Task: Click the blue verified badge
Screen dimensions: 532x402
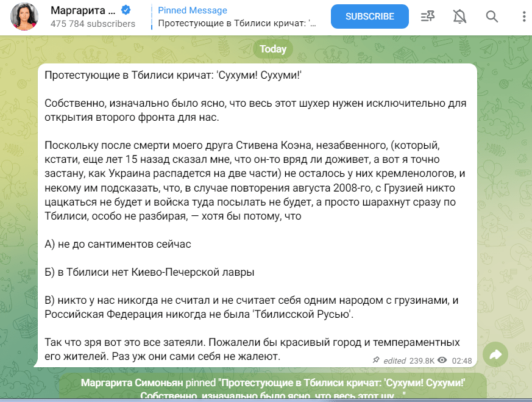Action: (126, 10)
